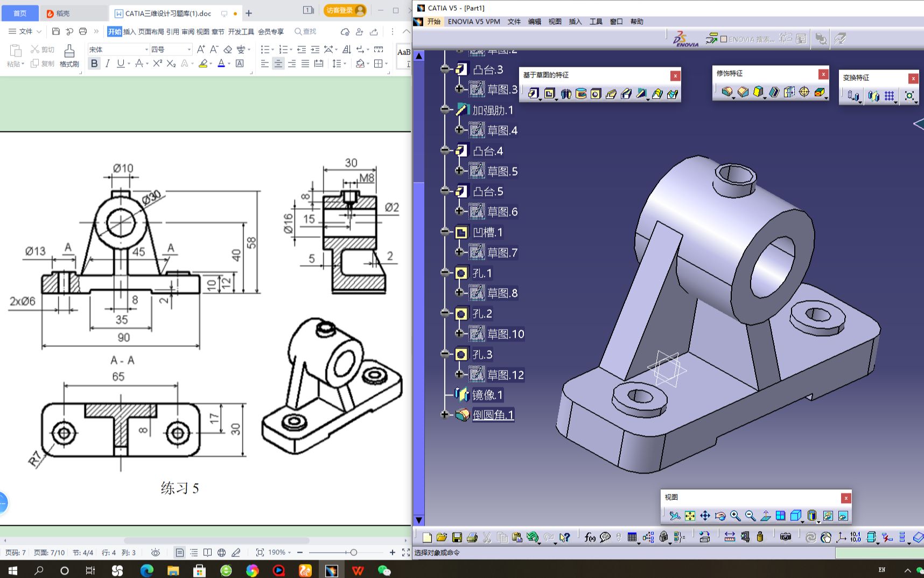Toggle eye-protection mode icon in WPS status bar

[156, 552]
